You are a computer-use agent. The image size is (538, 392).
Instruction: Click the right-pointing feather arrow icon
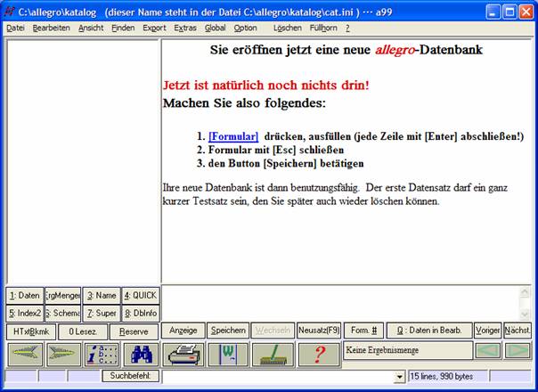point(63,355)
